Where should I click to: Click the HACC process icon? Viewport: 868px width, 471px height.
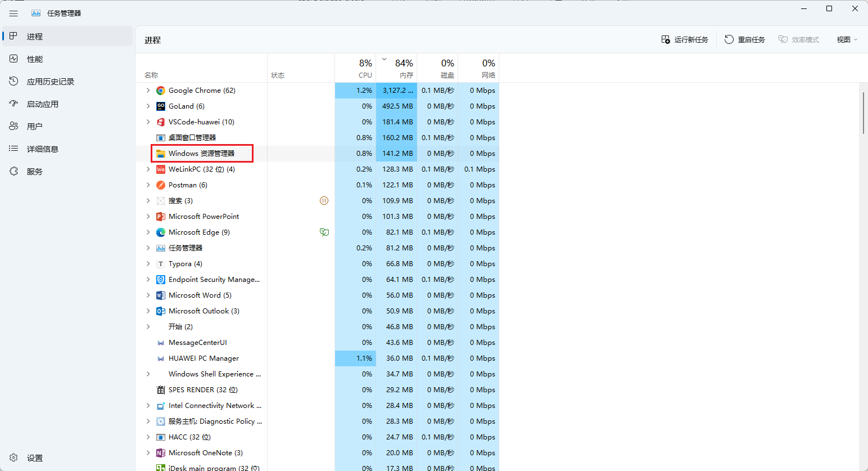[x=161, y=437]
